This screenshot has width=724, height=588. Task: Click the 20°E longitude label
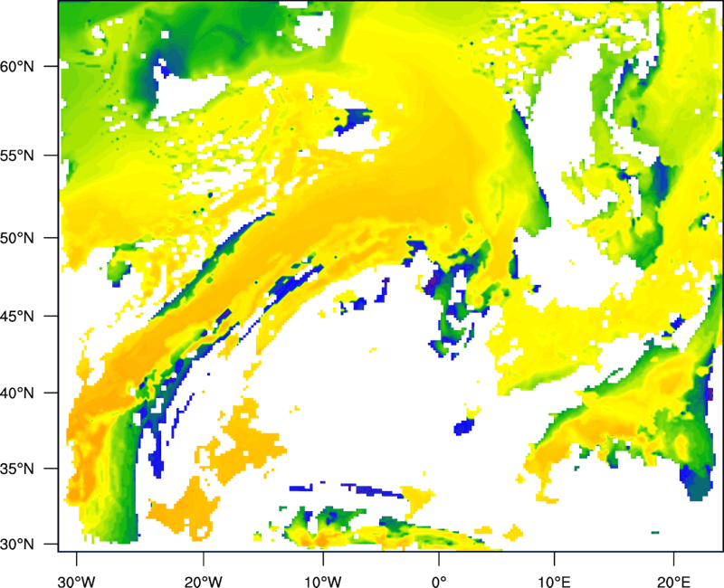click(673, 582)
